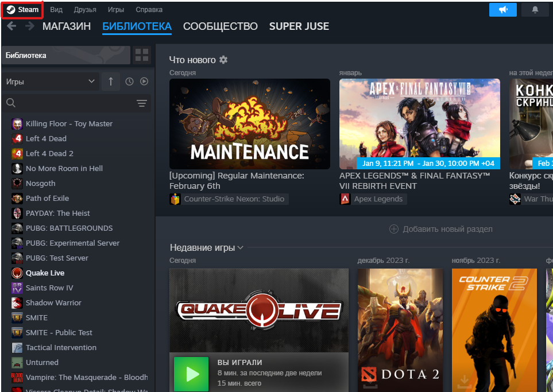
Task: Go to the МАГАЗИН tab
Action: coord(67,26)
